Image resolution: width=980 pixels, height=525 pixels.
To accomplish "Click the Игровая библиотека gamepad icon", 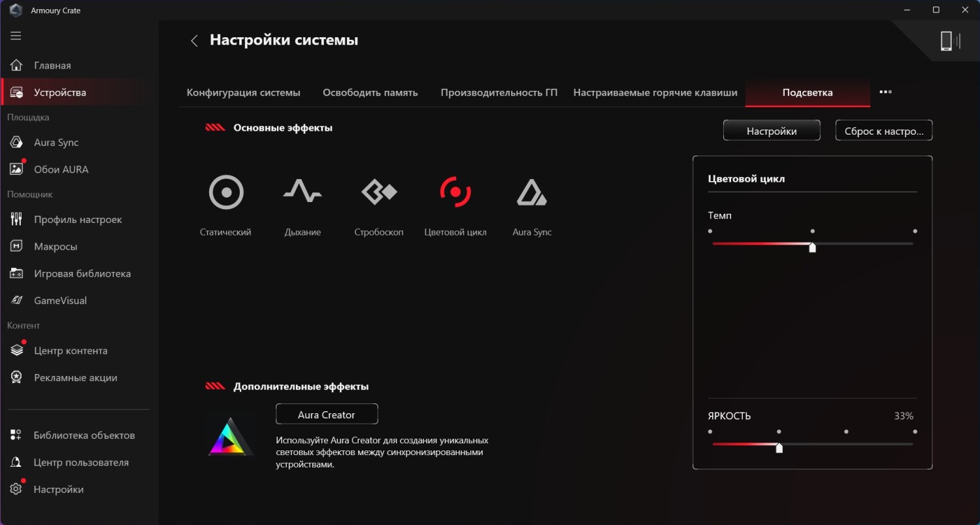I will click(17, 273).
